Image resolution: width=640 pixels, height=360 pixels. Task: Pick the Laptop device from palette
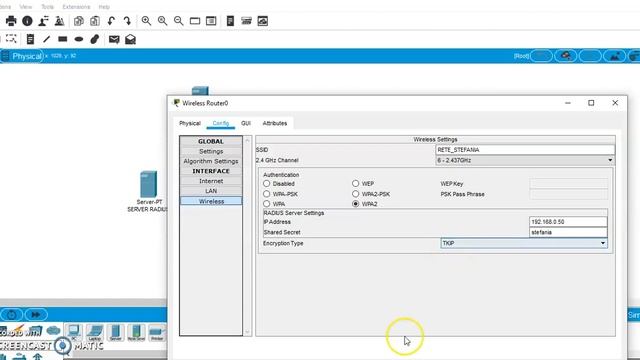tap(95, 332)
